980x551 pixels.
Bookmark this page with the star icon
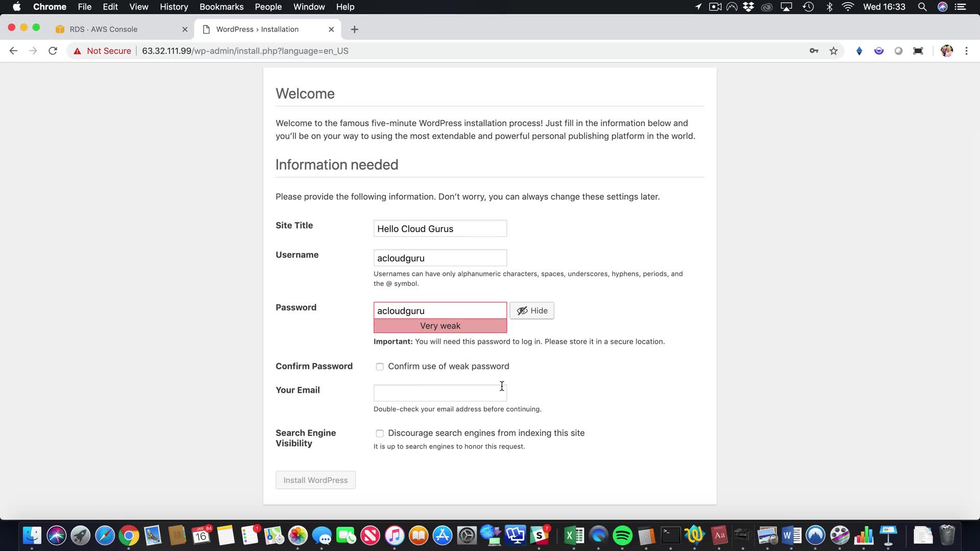coord(834,51)
